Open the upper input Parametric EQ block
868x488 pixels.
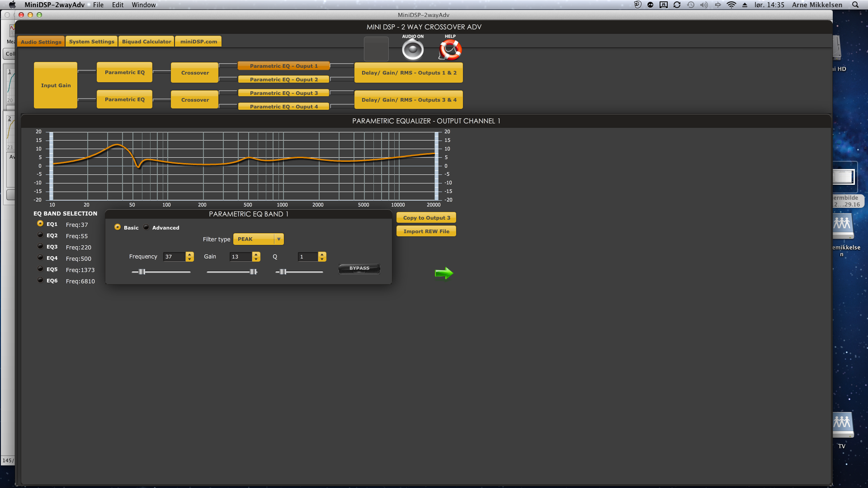click(x=125, y=72)
